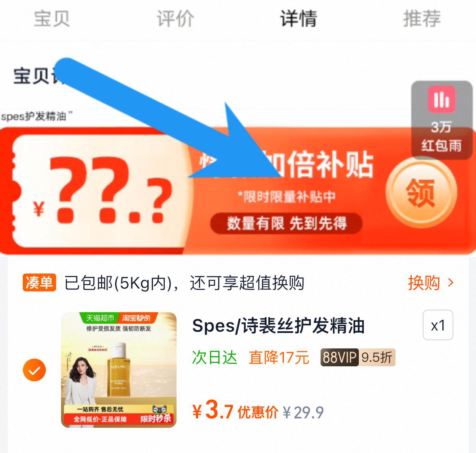Switch to the 评价 tab

point(175,19)
